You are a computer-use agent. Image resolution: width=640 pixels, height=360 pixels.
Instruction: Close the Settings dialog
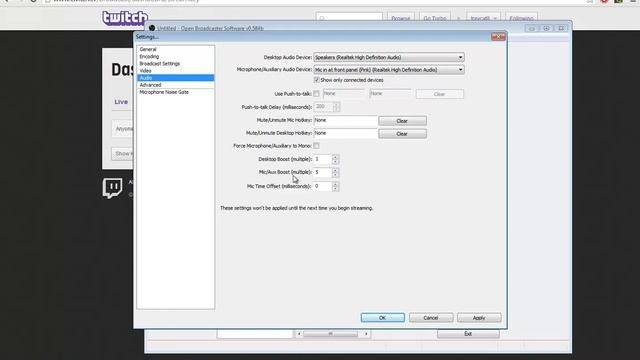click(498, 37)
